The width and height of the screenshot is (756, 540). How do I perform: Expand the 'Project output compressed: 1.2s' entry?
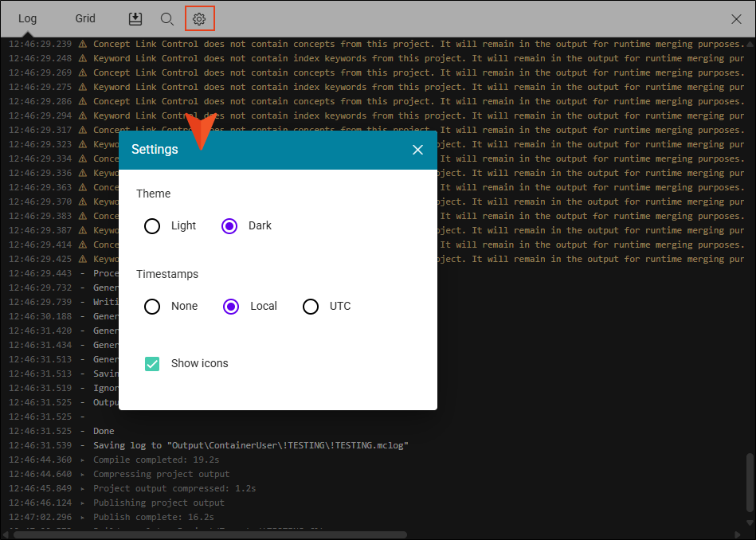(x=82, y=489)
